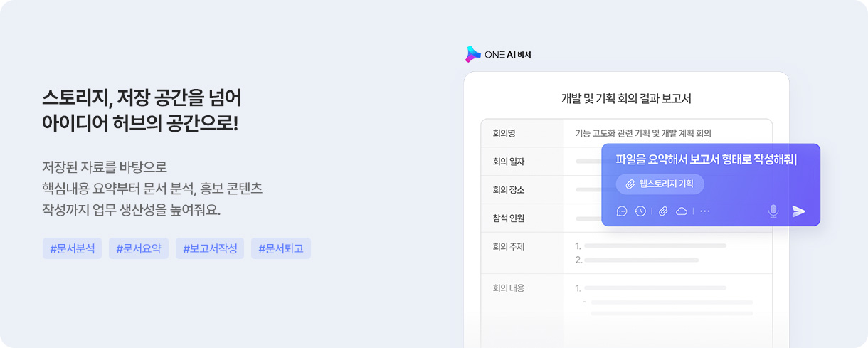
Task: Click the 회의 내용 row label
Action: 508,288
